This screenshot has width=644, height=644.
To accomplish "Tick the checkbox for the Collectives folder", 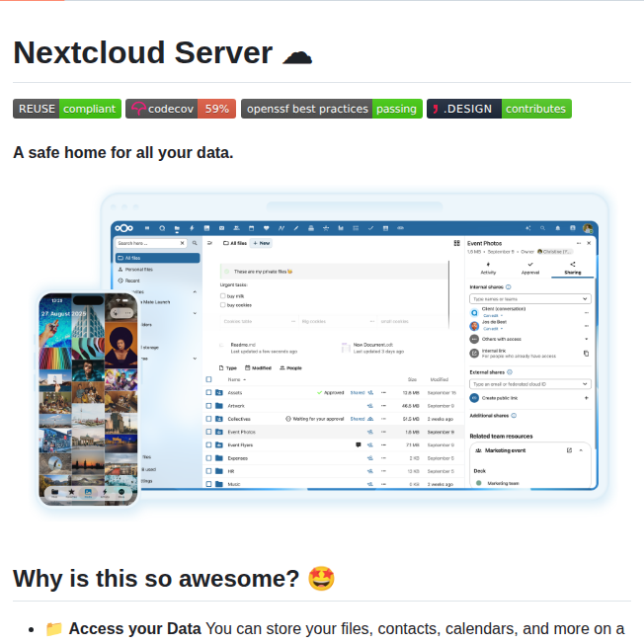I will point(208,419).
